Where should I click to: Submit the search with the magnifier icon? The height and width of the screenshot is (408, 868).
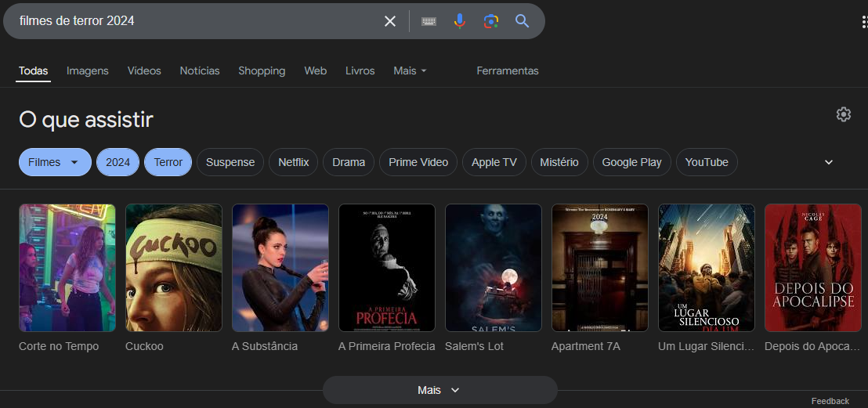tap(522, 21)
